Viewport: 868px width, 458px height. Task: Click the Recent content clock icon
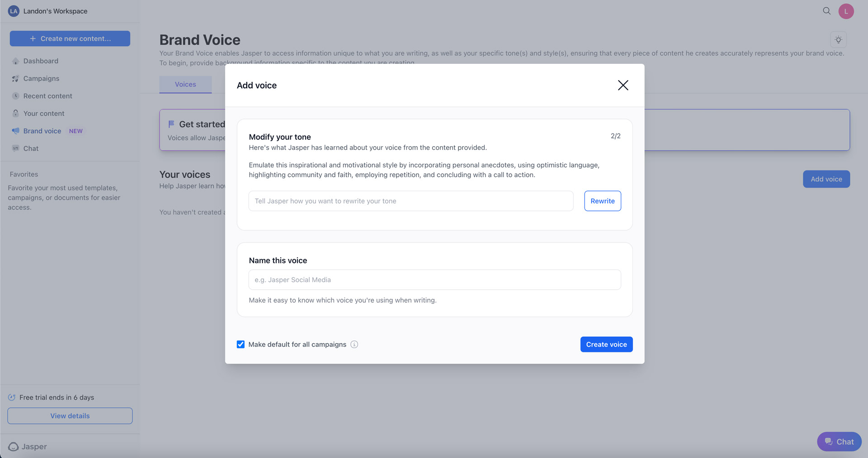pyautogui.click(x=15, y=96)
